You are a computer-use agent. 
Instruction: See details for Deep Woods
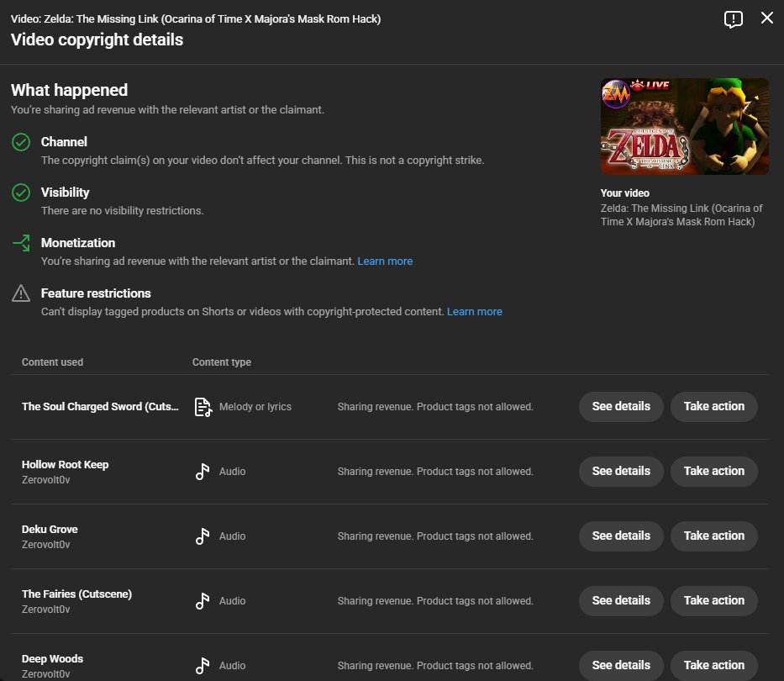tap(621, 666)
